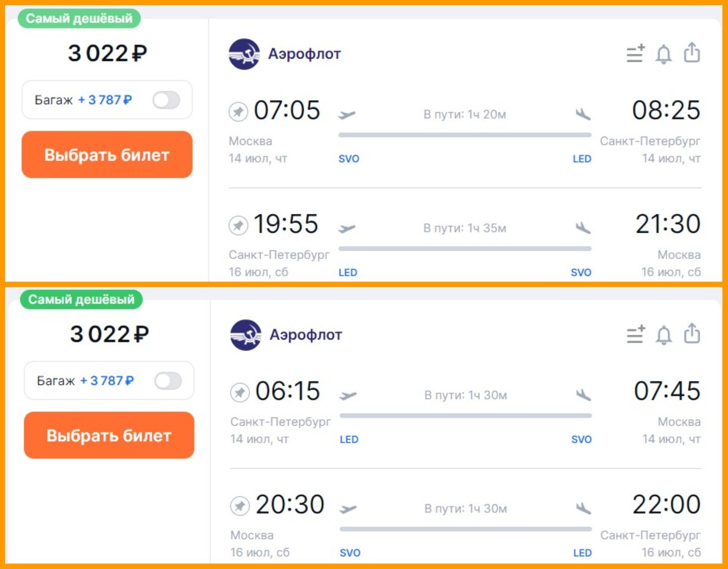Pin the 07:05 Moscow departure flight

coord(238,112)
